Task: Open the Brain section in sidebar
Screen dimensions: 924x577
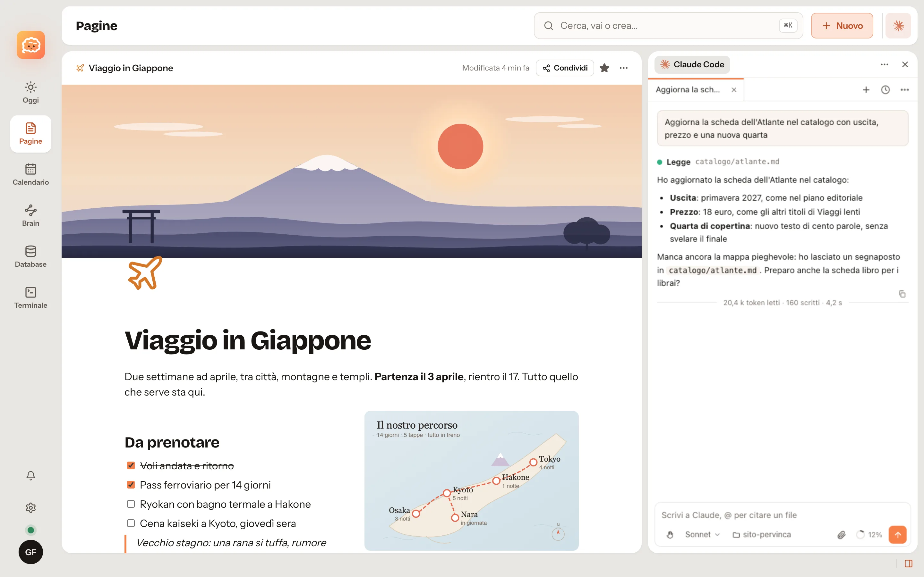Action: [30, 216]
